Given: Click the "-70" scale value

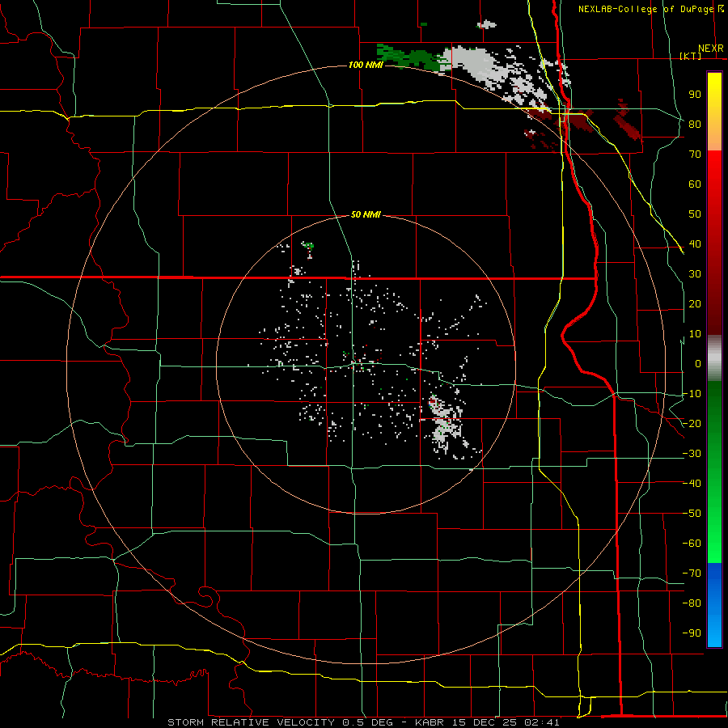Looking at the screenshot, I should (692, 574).
